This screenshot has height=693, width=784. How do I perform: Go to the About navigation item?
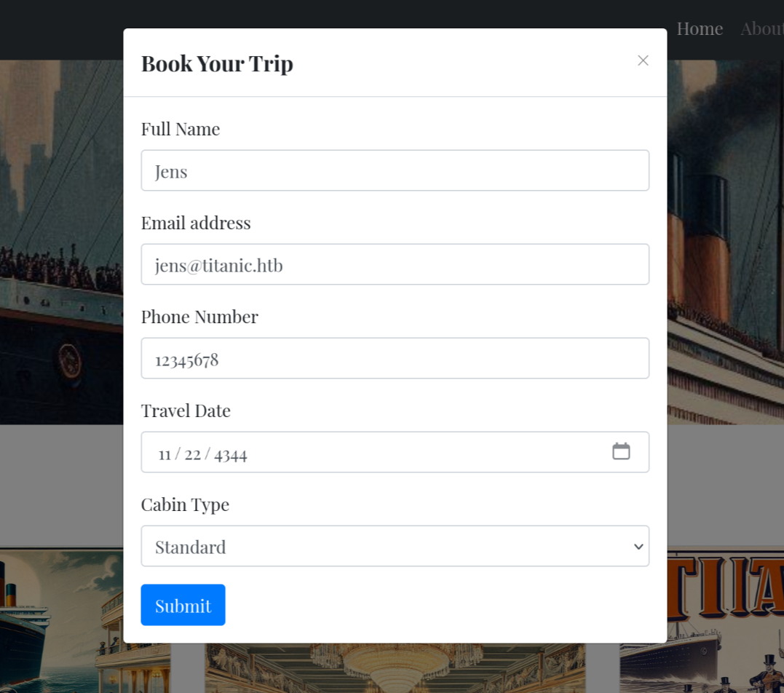[761, 29]
